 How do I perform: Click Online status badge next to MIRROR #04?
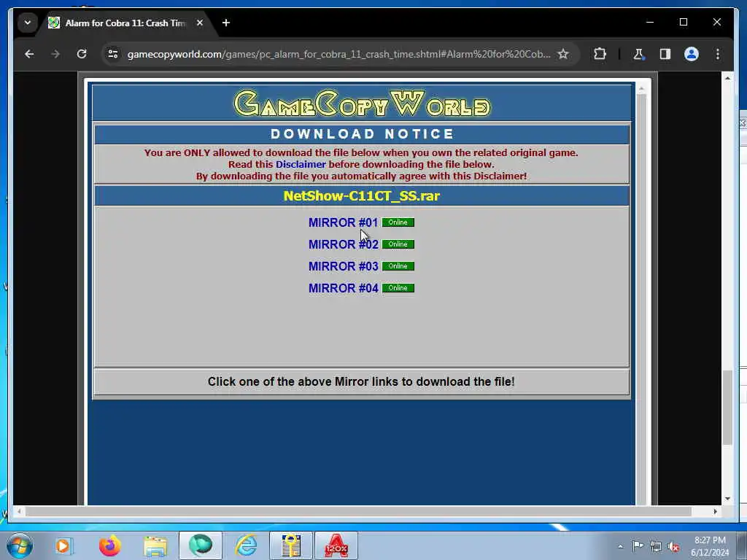click(398, 288)
